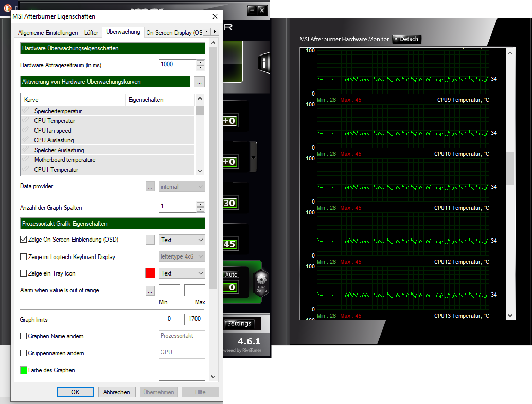
Task: Pick the red tray icon color swatch
Action: tap(150, 273)
